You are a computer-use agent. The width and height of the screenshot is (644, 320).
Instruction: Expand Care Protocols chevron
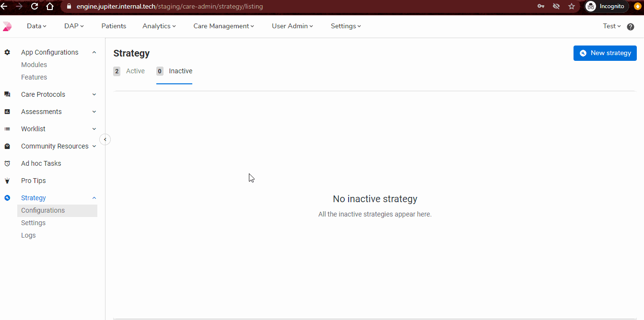click(94, 94)
